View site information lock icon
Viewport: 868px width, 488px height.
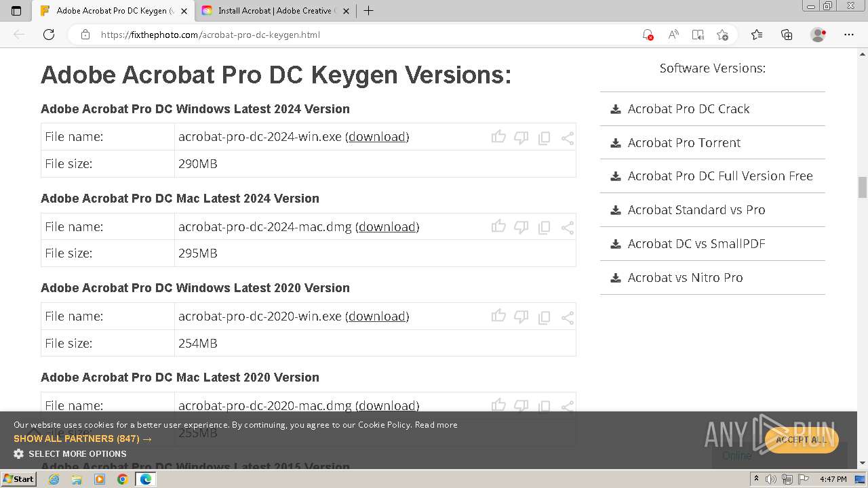(x=85, y=35)
